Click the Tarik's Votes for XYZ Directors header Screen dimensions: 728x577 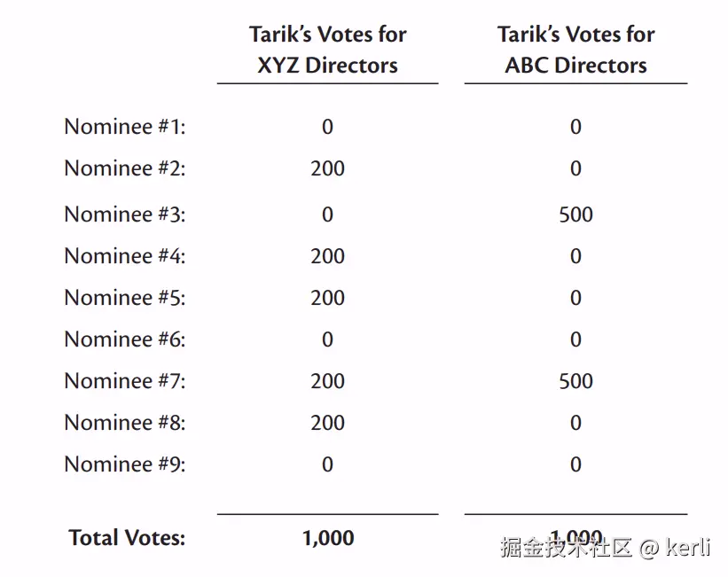click(328, 50)
